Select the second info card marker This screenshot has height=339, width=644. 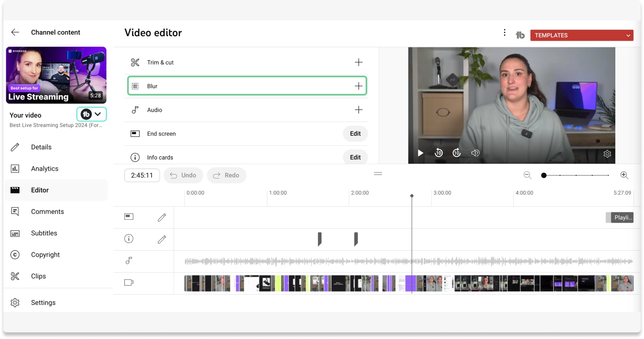(356, 239)
